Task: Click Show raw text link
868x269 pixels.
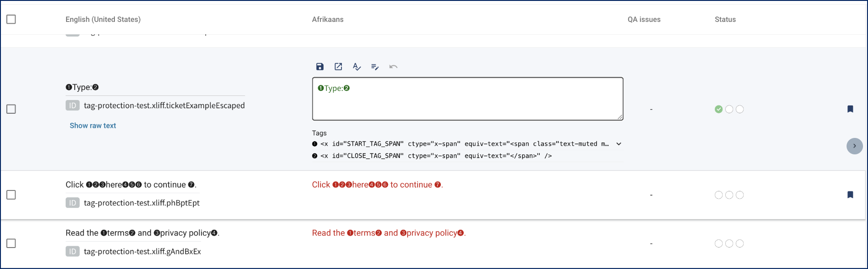Action: click(x=93, y=126)
